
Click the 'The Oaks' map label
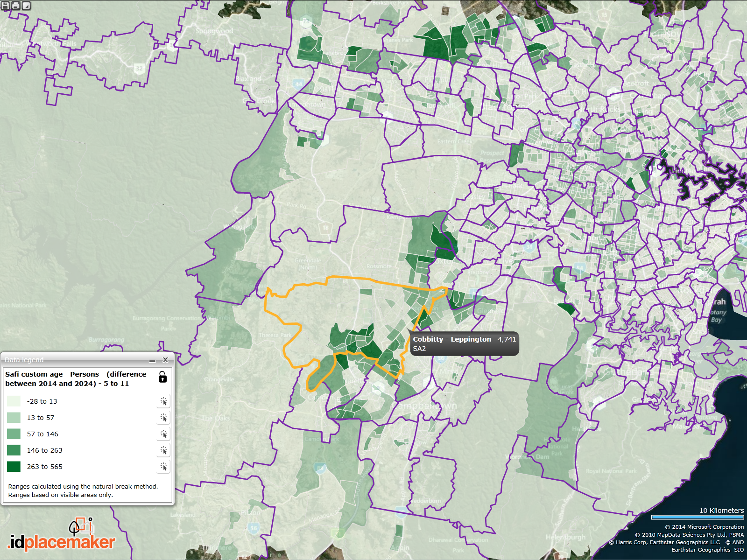[x=216, y=418]
